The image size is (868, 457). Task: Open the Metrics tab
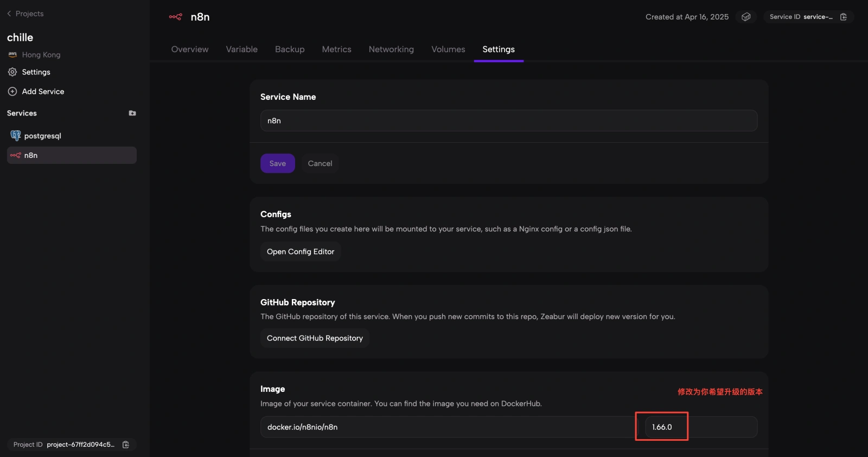336,49
